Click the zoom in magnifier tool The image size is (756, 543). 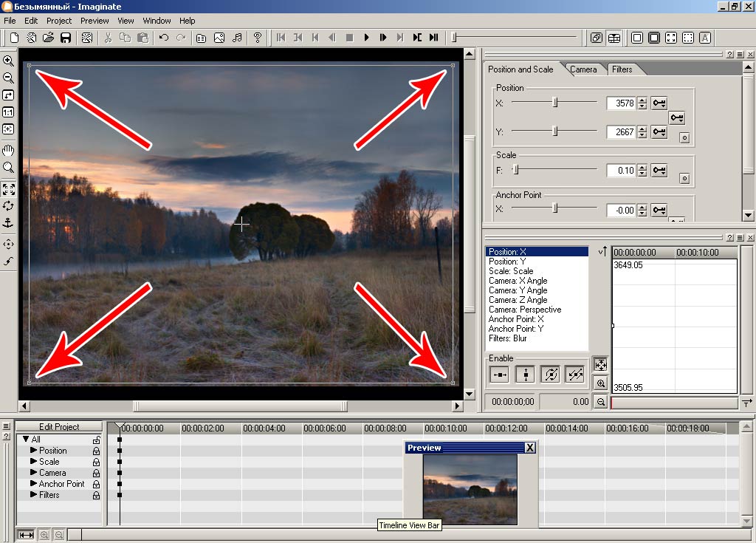(8, 61)
